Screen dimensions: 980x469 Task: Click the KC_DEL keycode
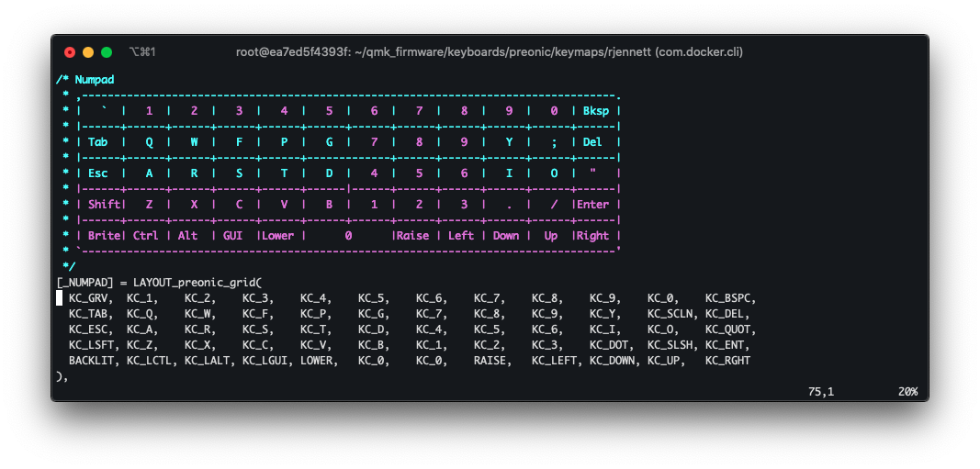727,314
